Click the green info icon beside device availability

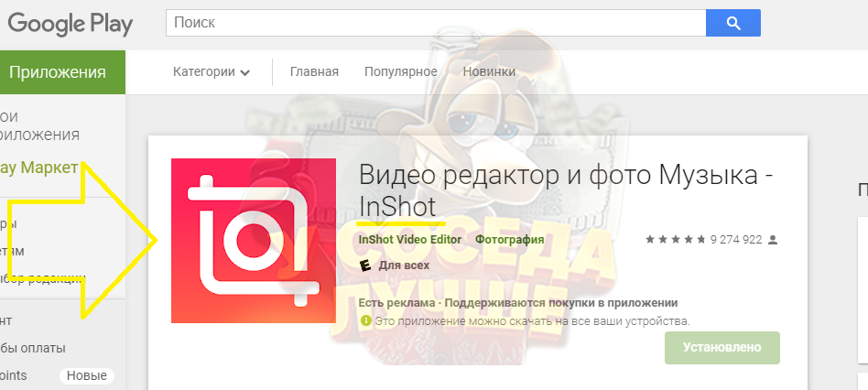[366, 320]
